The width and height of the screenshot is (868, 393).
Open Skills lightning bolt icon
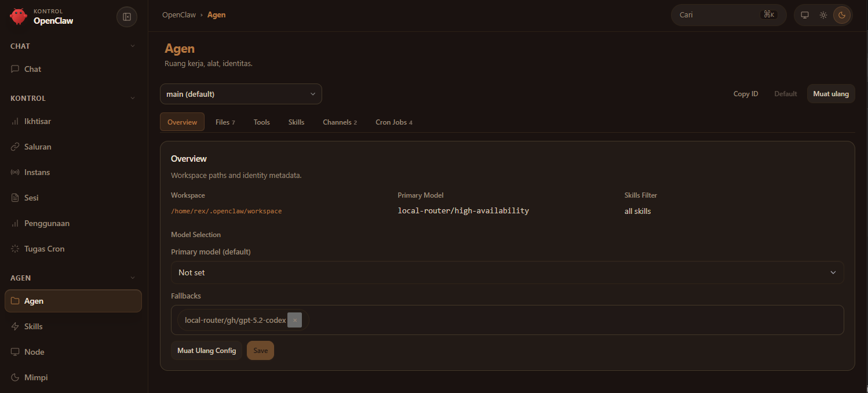click(15, 326)
